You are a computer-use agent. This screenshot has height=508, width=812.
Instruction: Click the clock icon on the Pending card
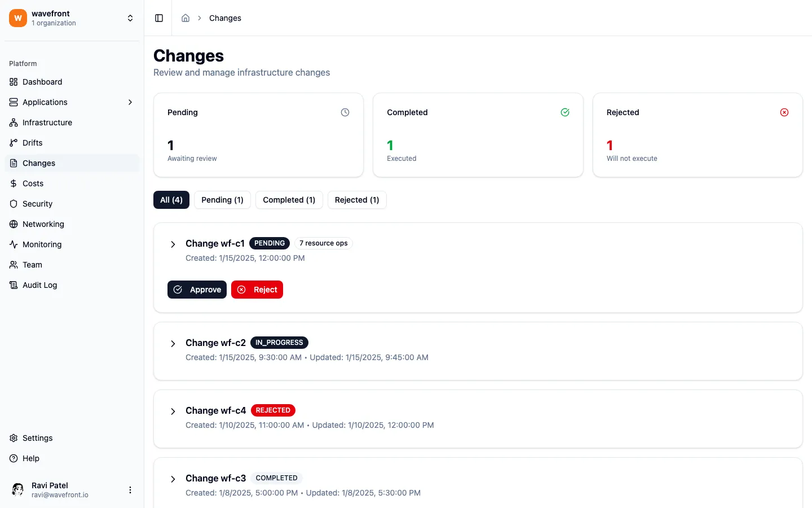point(345,112)
